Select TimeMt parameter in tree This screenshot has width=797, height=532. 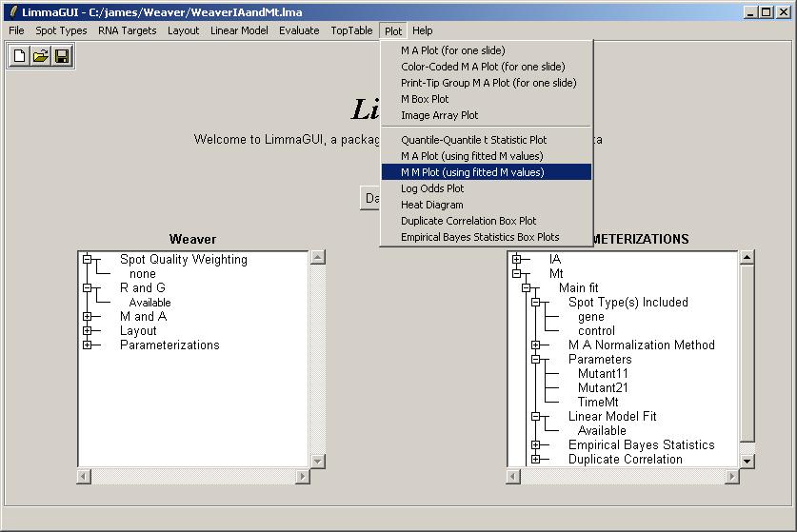(x=598, y=402)
